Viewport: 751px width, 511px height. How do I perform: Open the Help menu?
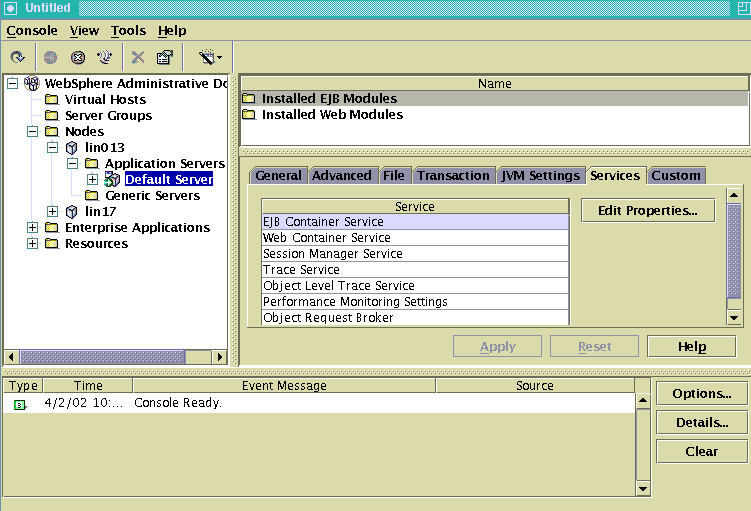click(172, 31)
